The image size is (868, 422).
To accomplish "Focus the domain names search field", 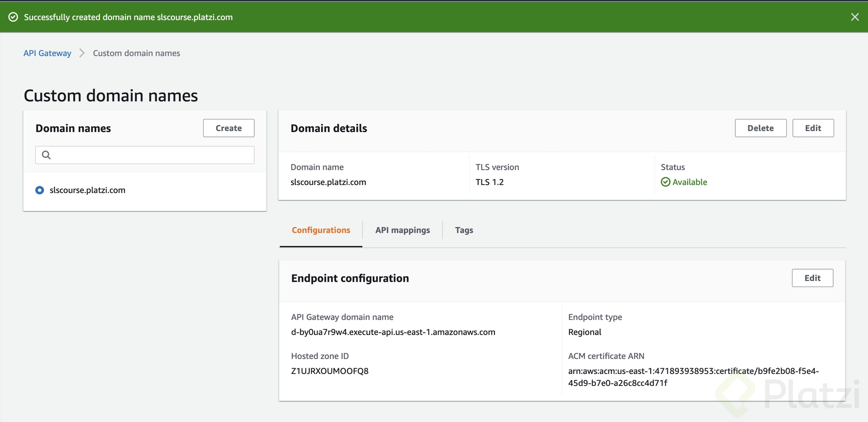I will [x=145, y=155].
